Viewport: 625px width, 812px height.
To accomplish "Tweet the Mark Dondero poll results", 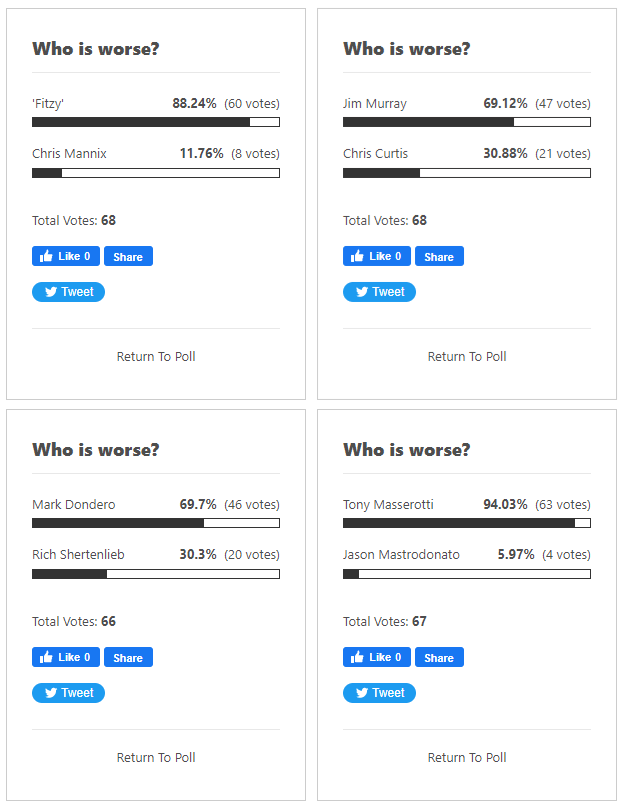I will (68, 693).
